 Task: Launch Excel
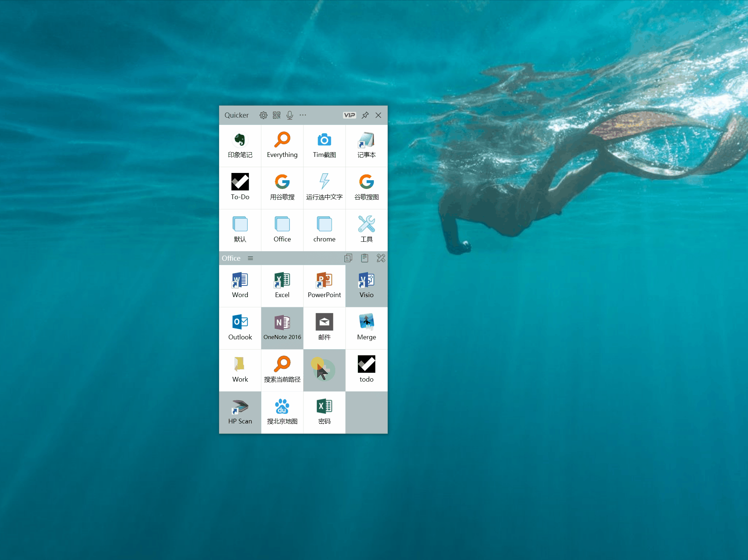coord(282,286)
